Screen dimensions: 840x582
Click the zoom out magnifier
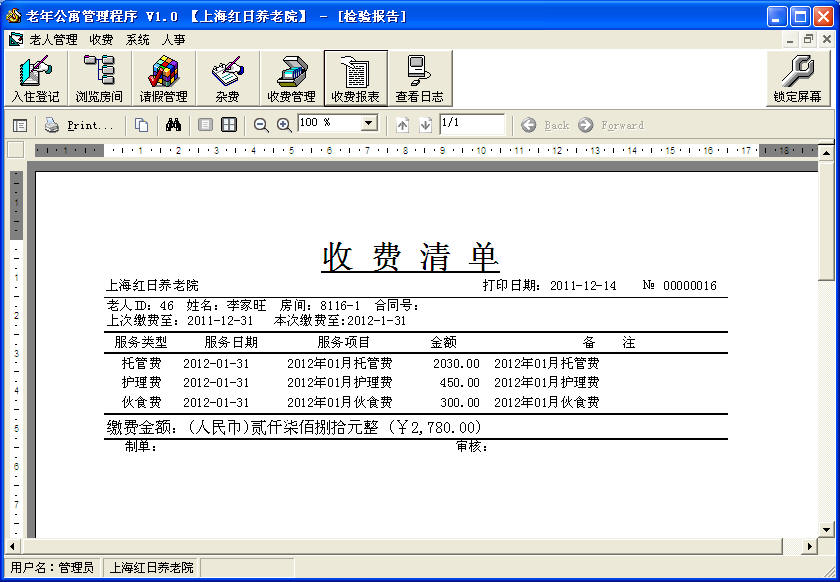pyautogui.click(x=261, y=125)
